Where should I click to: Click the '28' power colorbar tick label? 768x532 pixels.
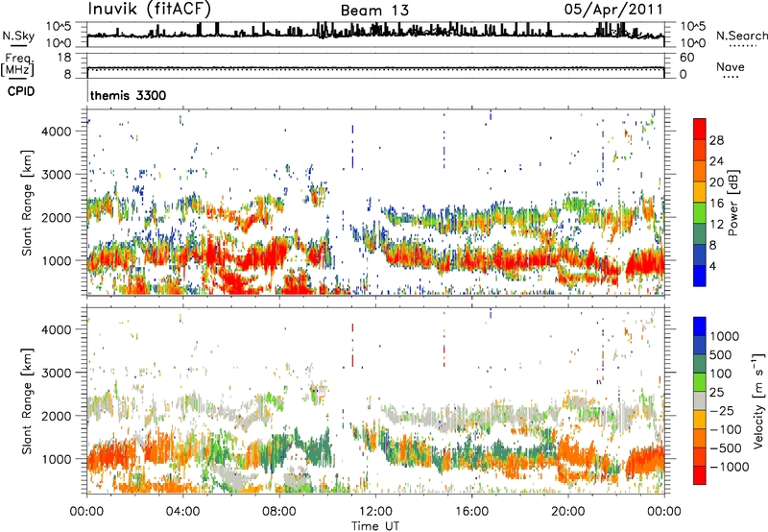coord(716,140)
